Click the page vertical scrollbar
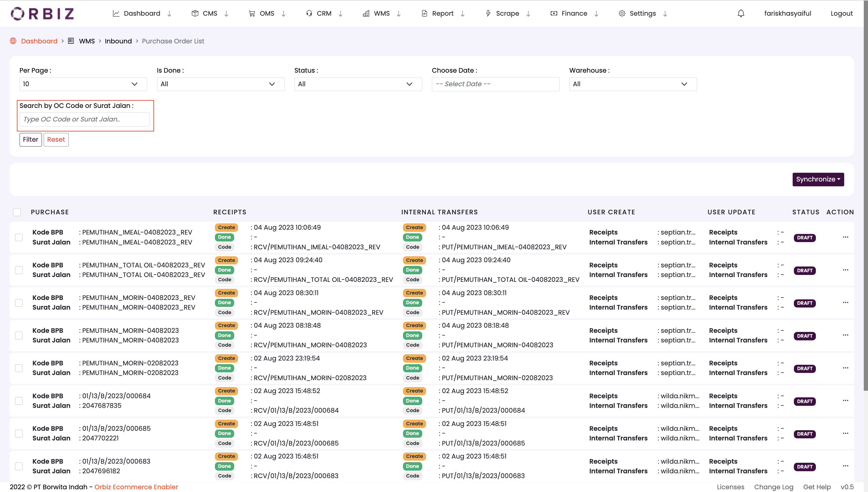868x492 pixels. pos(866,196)
